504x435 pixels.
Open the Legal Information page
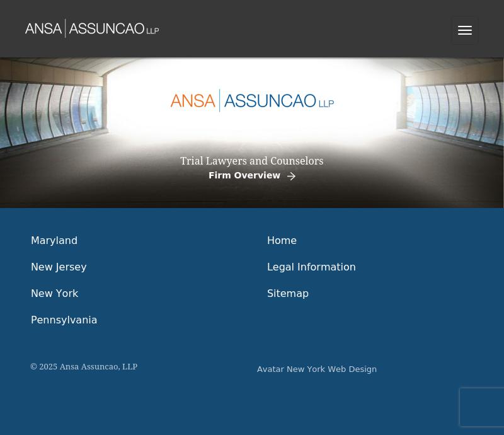(311, 267)
